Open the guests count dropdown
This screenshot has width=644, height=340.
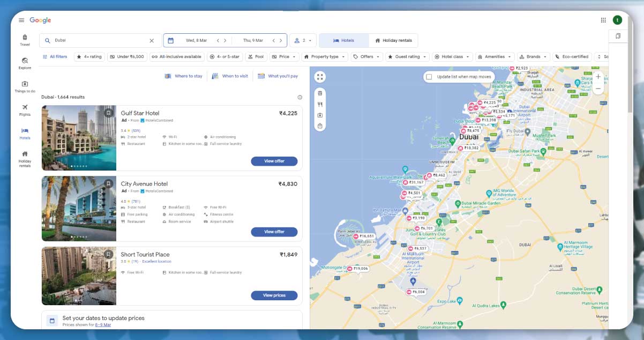coord(303,41)
